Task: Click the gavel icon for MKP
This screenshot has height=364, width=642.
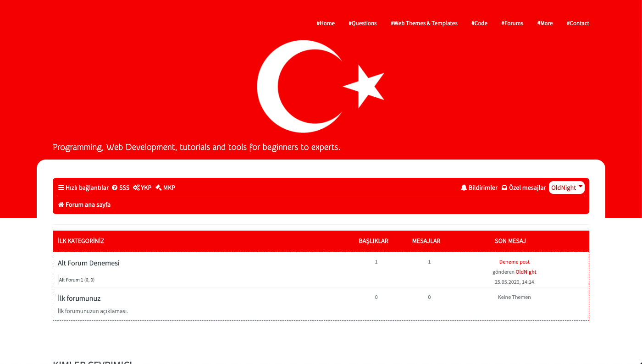Action: pos(158,188)
